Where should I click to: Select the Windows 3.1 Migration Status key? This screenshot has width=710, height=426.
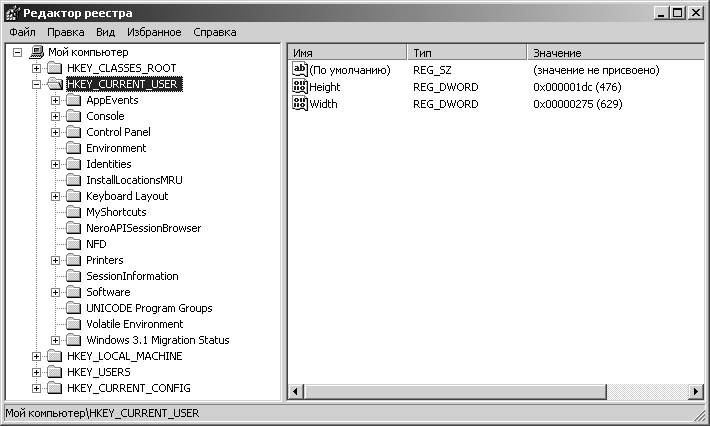[157, 340]
